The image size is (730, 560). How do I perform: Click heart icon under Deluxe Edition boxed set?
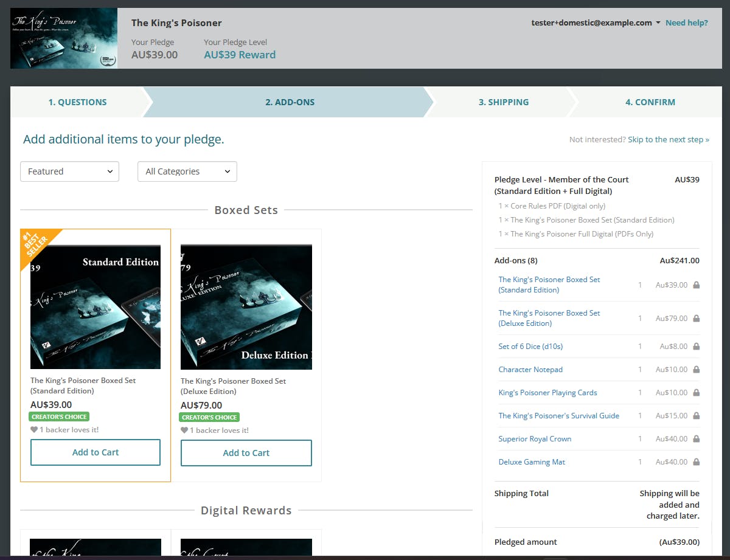click(184, 430)
